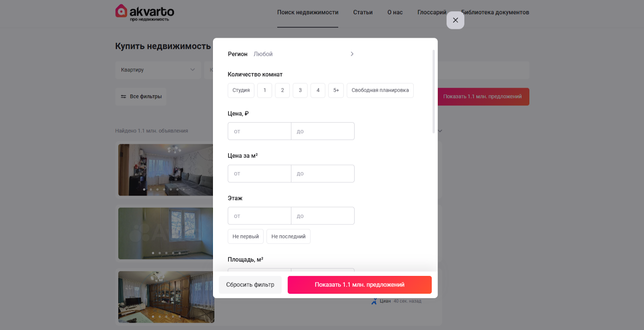644x330 pixels.
Task: Open О нас menu item
Action: [395, 12]
